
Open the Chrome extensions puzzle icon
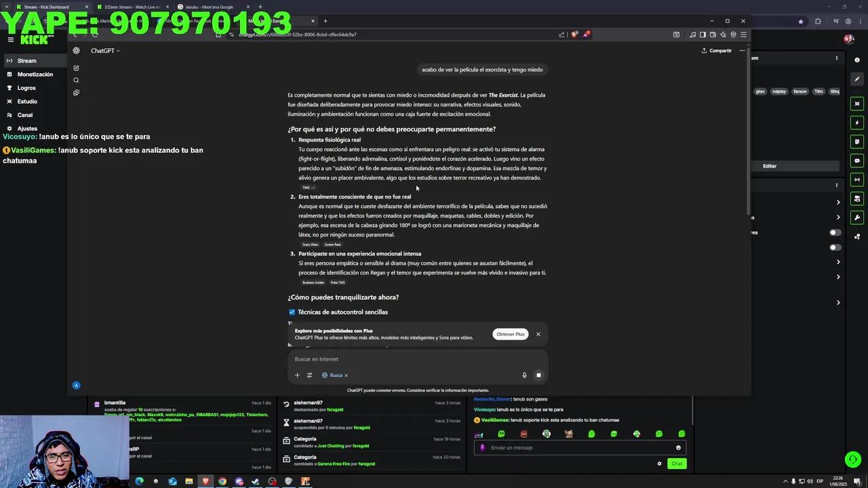point(818,21)
